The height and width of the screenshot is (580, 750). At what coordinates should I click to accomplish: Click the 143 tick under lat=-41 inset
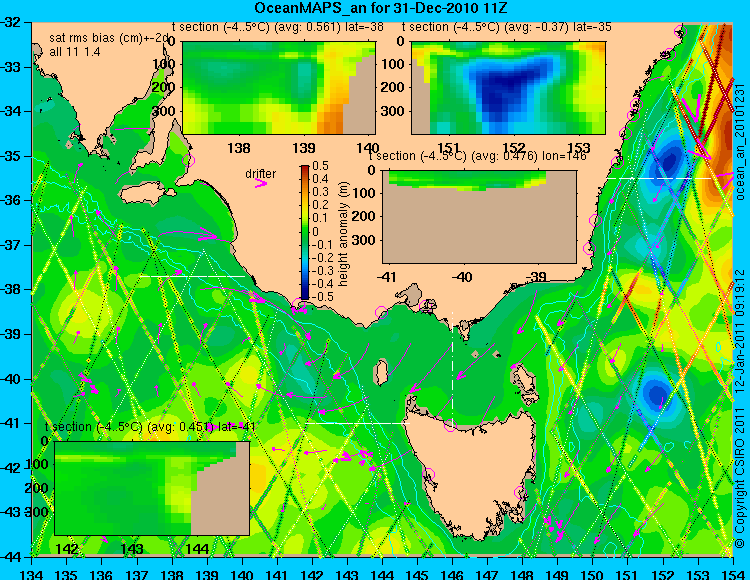[132, 548]
